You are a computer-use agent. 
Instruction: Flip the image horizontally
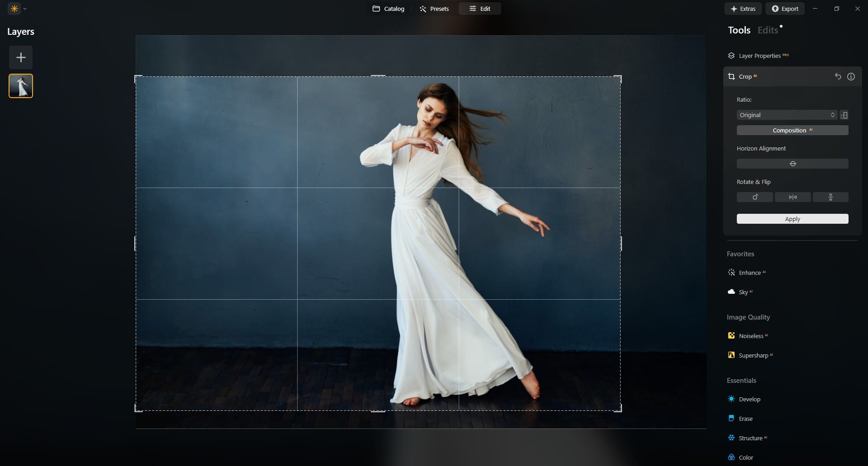pos(793,197)
